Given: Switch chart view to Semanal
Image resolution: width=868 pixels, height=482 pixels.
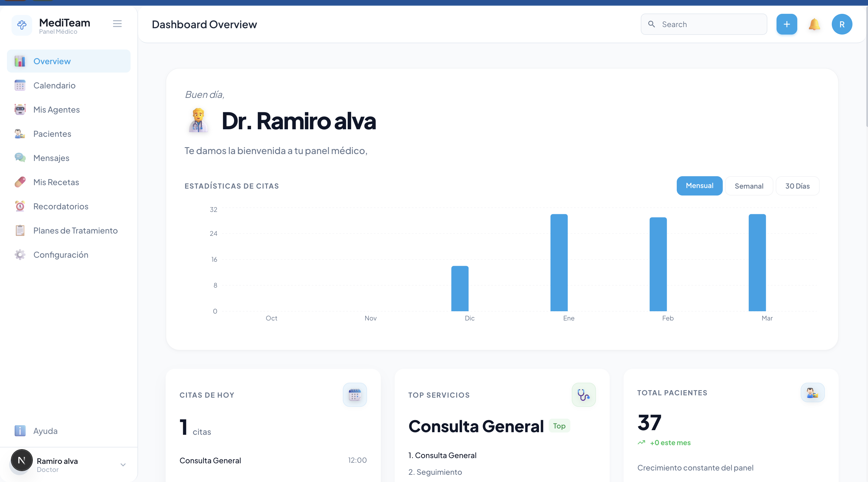Looking at the screenshot, I should (749, 185).
